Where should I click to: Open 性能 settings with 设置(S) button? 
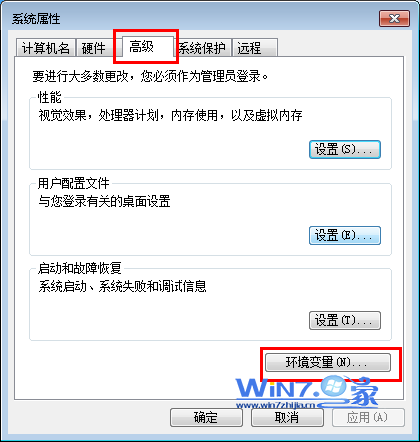point(345,150)
